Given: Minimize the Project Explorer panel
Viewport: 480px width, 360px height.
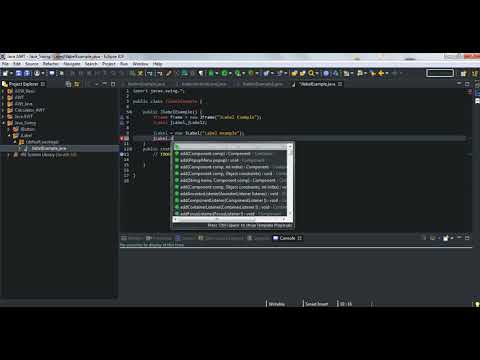Looking at the screenshot, I should tap(105, 84).
